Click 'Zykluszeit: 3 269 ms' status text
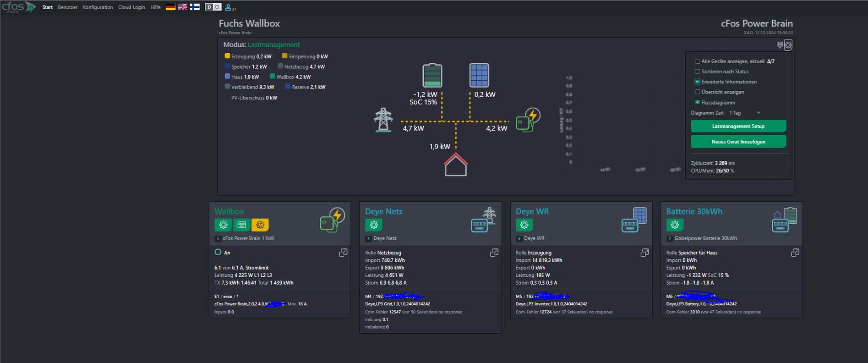 (x=713, y=163)
